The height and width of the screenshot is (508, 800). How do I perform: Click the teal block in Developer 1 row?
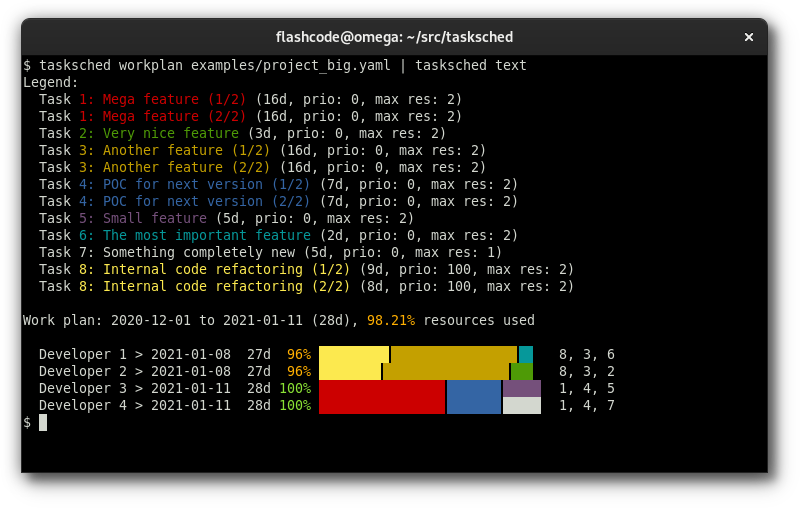pos(526,354)
